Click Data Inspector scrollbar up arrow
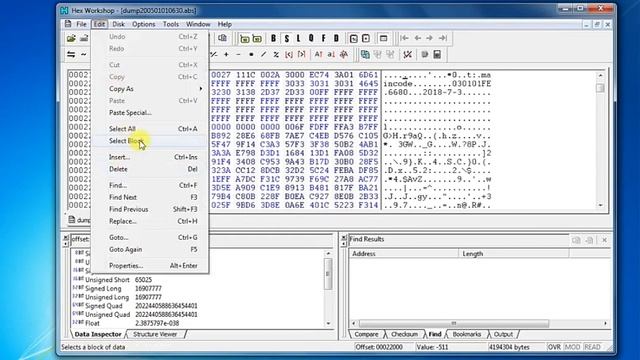The height and width of the screenshot is (360, 640). [328, 253]
